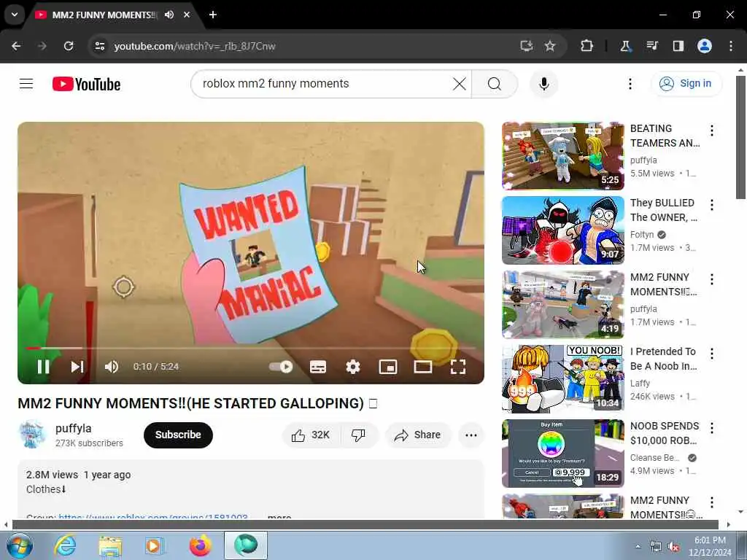Open options for They BULLIED The OWNER

pyautogui.click(x=712, y=205)
